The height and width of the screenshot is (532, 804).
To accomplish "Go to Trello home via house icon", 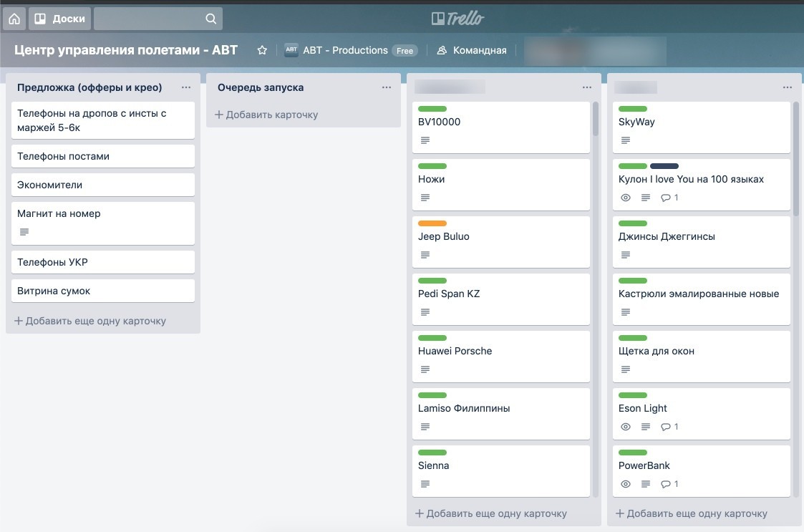I will [x=14, y=19].
